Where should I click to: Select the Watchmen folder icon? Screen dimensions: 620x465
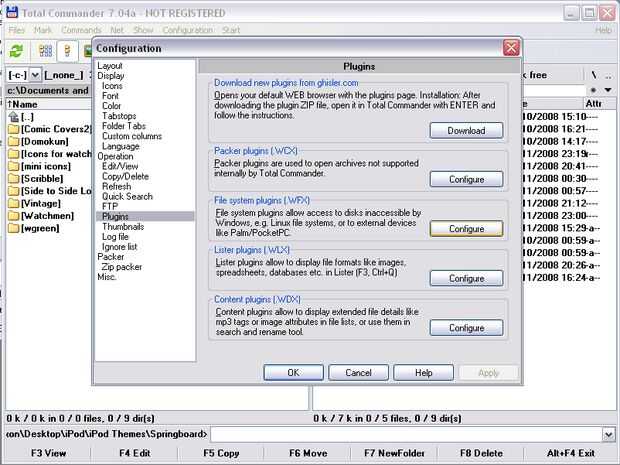[13, 216]
